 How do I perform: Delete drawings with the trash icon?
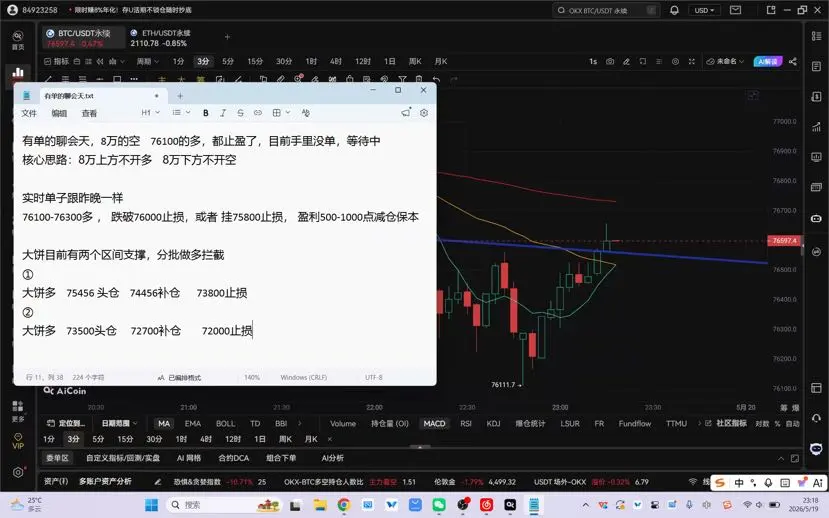(419, 80)
